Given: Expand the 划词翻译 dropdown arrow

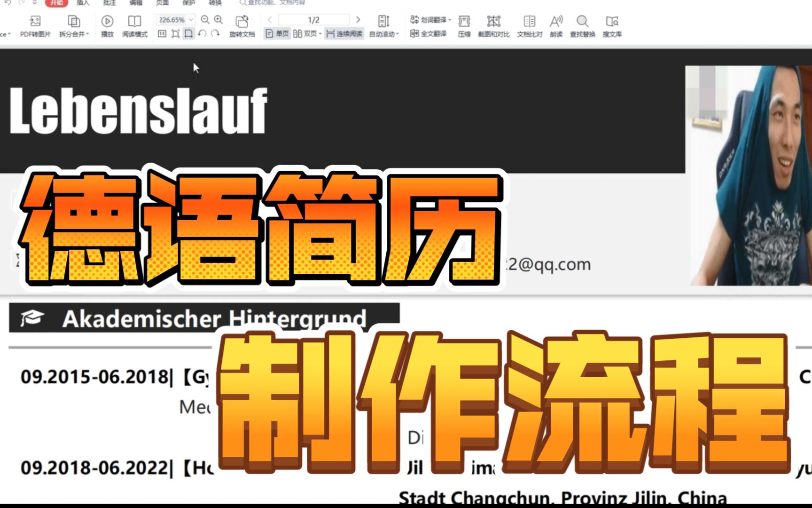Looking at the screenshot, I should pyautogui.click(x=450, y=20).
